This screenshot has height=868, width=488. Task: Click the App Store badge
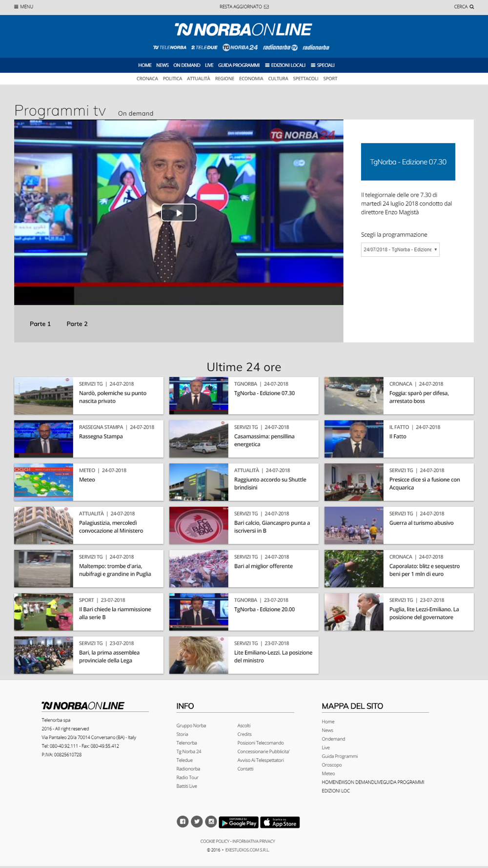(280, 823)
